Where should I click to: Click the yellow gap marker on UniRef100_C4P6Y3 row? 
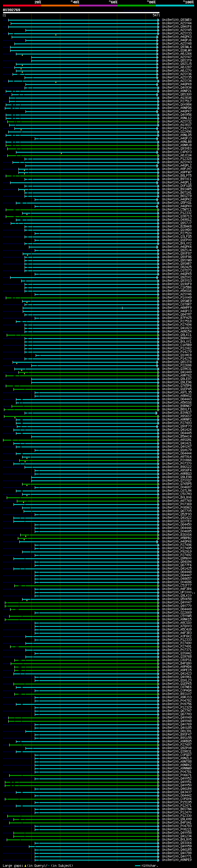pos(61,153)
